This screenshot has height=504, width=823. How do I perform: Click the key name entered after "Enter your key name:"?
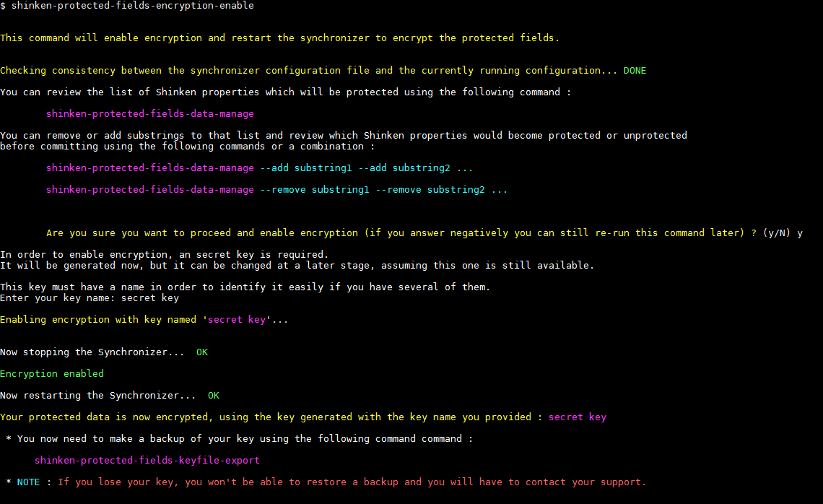coord(149,298)
